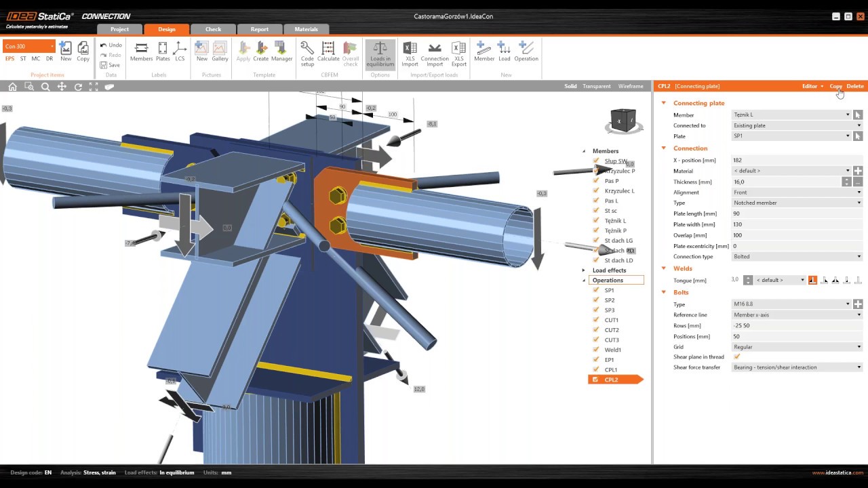Switch to the Check tab
The image size is (868, 488).
point(213,29)
